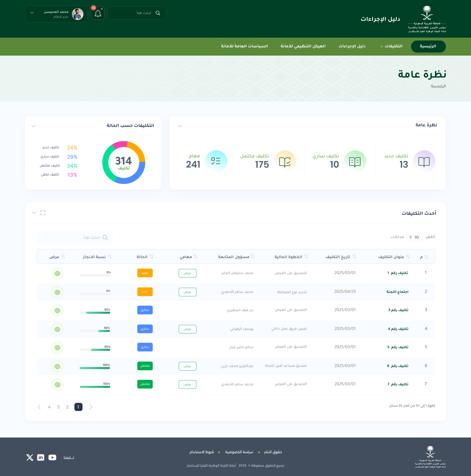471x476 pixels.
Task: Click the user avatar photo
Action: [x=78, y=14]
